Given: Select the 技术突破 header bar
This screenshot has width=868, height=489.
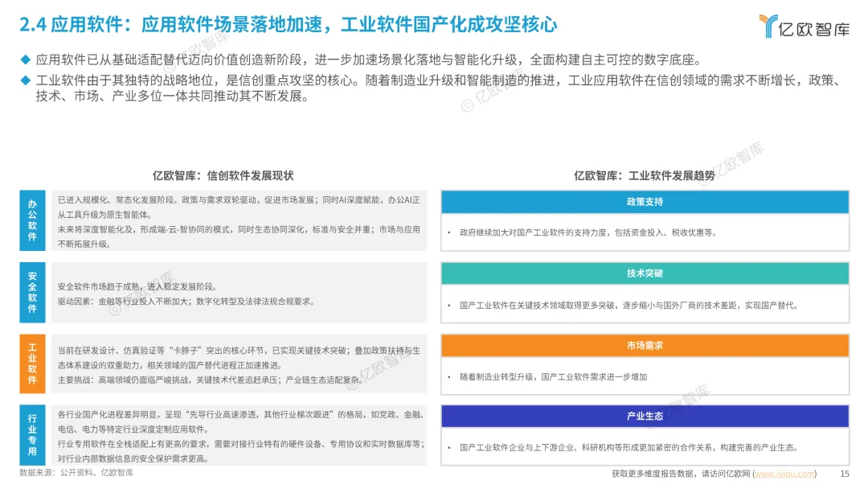Looking at the screenshot, I should (x=645, y=273).
